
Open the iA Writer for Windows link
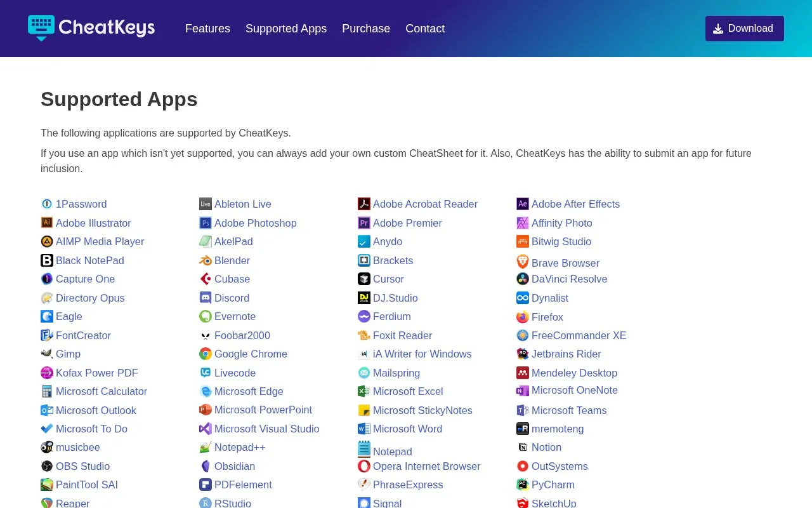click(422, 354)
